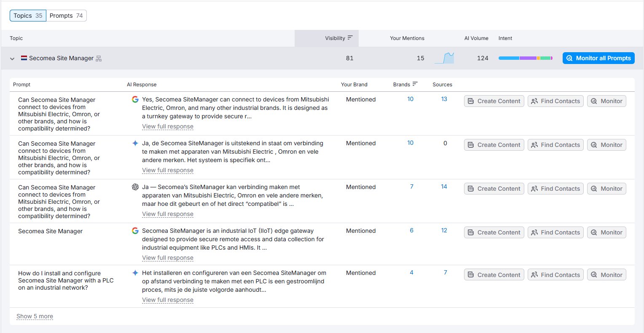Collapse the Secomea Site Manager topic row

pyautogui.click(x=12, y=59)
